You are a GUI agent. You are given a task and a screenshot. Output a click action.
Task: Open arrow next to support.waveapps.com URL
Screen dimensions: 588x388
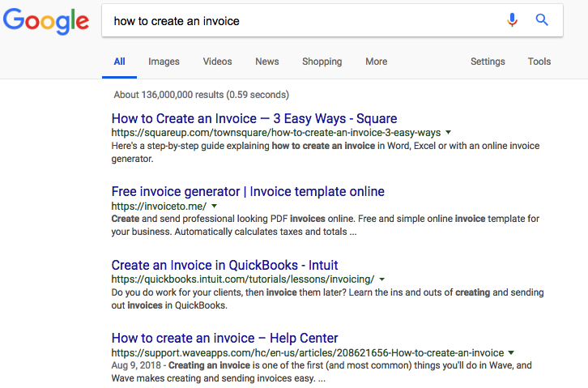pyautogui.click(x=511, y=352)
